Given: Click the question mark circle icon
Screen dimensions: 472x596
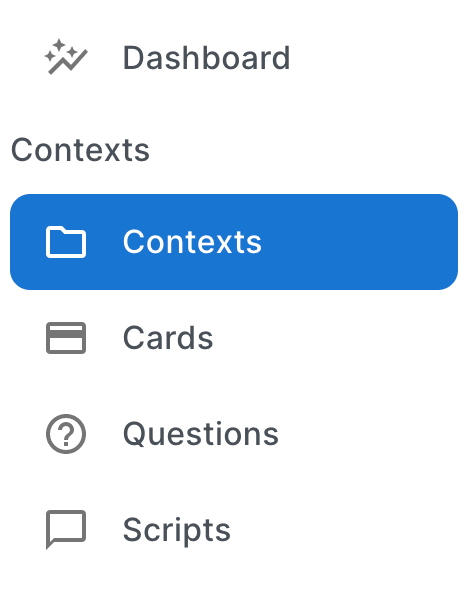Looking at the screenshot, I should pos(66,434).
